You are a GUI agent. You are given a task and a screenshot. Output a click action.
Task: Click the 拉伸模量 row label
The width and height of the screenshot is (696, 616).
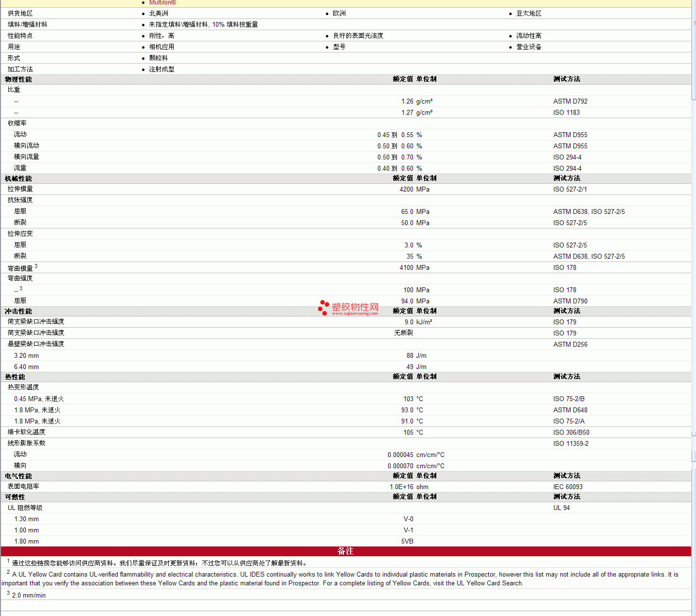(x=20, y=189)
